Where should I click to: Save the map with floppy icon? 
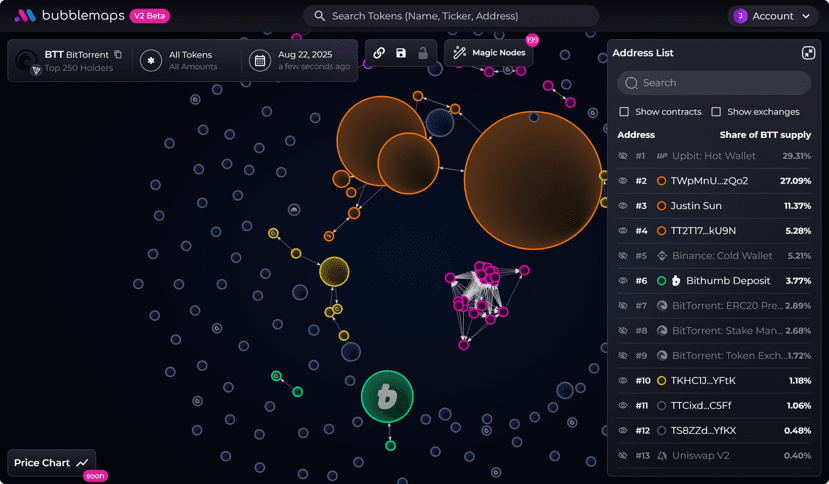(x=401, y=53)
